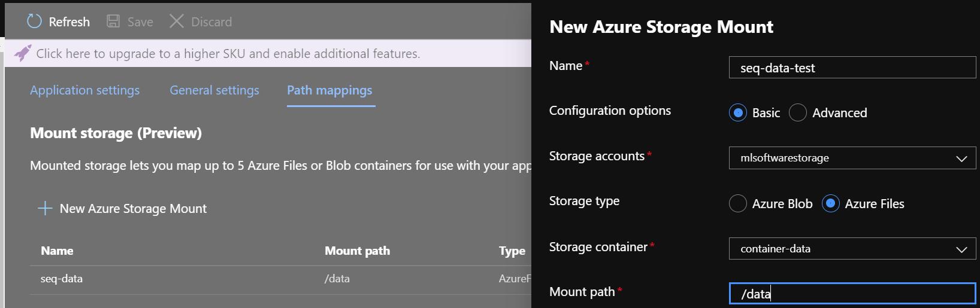Select the Basic configuration option
The image size is (980, 308).
click(738, 112)
